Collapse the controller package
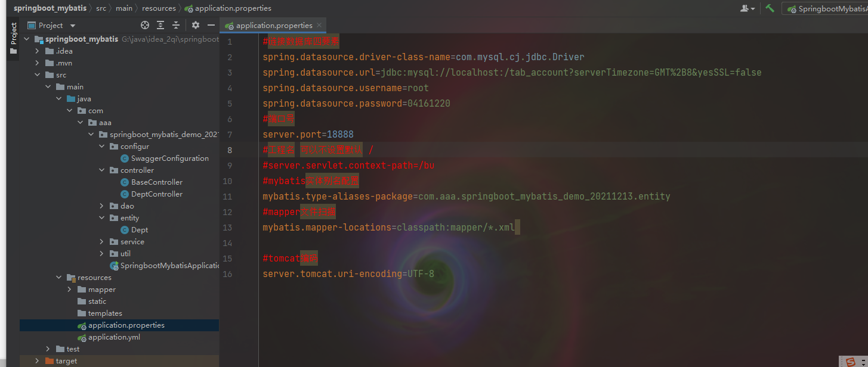 [101, 170]
